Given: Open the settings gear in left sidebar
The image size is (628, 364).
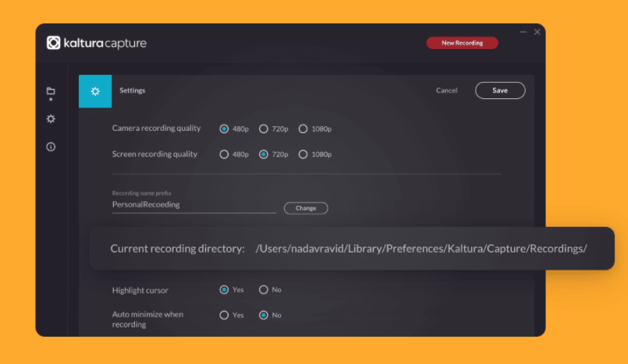Looking at the screenshot, I should tap(51, 118).
